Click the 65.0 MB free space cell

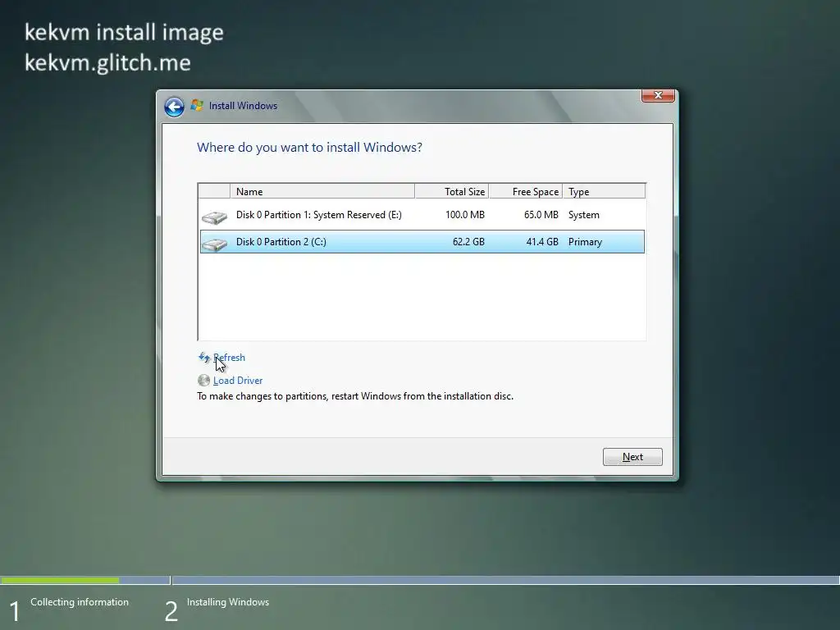coord(541,215)
